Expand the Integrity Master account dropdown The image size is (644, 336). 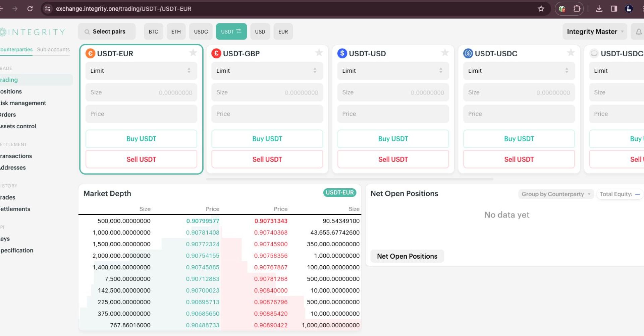[595, 31]
